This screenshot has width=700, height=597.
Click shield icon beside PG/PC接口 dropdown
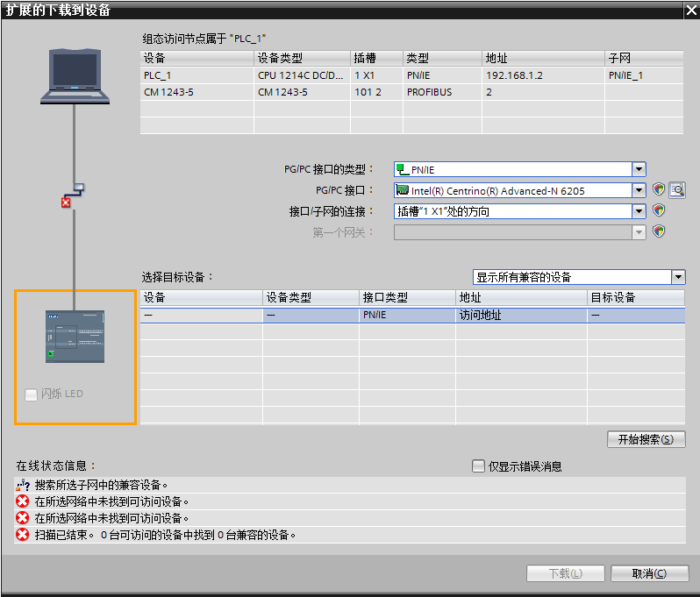tap(659, 189)
